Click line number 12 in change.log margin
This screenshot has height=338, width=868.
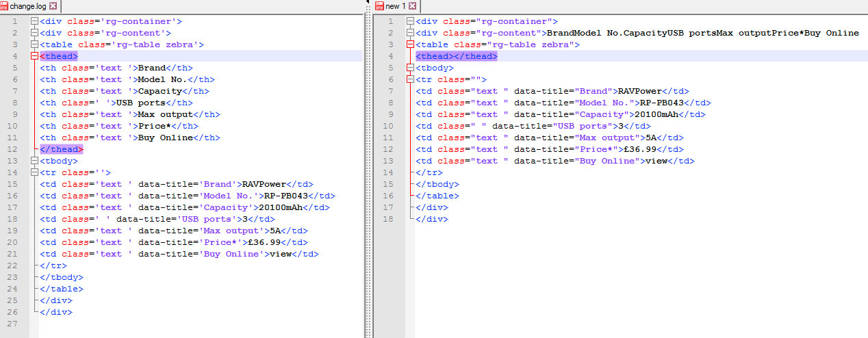[x=14, y=149]
